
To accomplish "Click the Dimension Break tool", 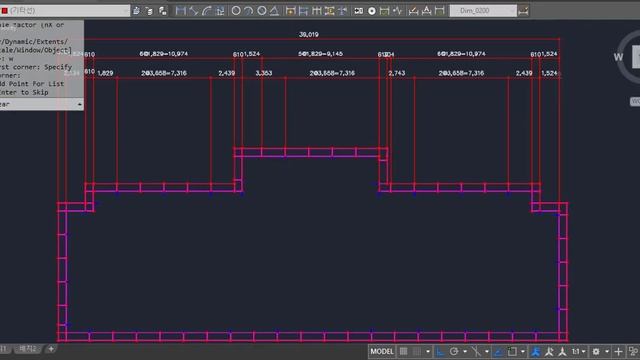I will pyautogui.click(x=342, y=11).
